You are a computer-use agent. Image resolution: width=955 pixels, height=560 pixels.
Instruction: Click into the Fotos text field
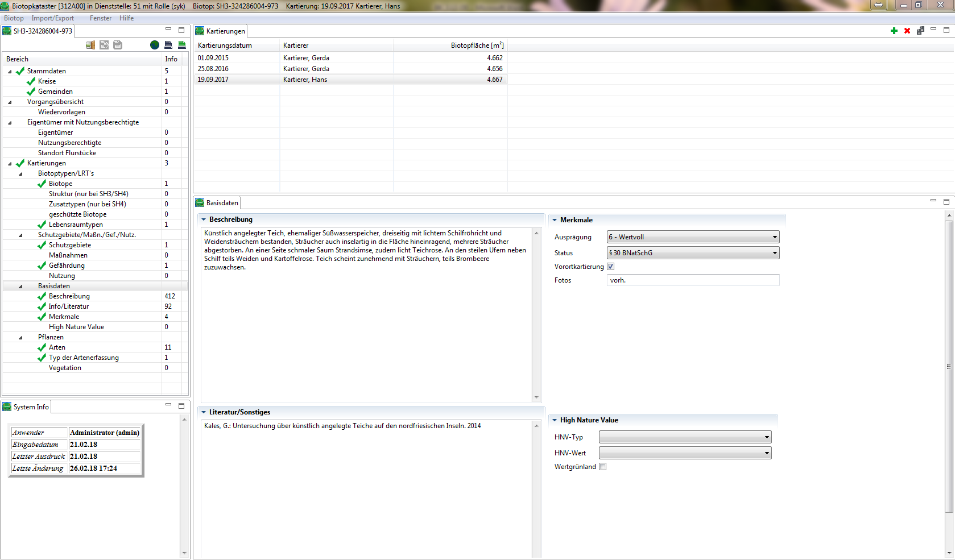point(693,280)
